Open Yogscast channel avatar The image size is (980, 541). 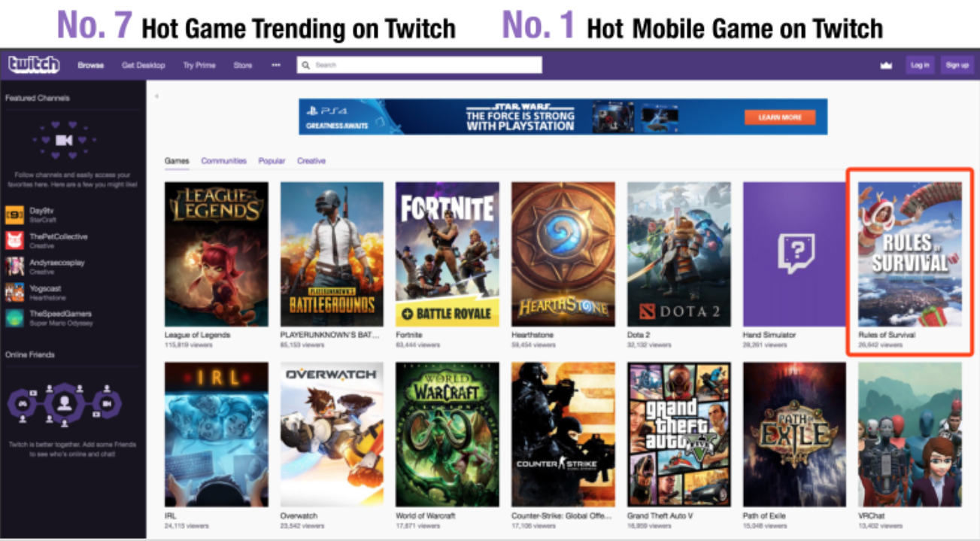tap(14, 292)
